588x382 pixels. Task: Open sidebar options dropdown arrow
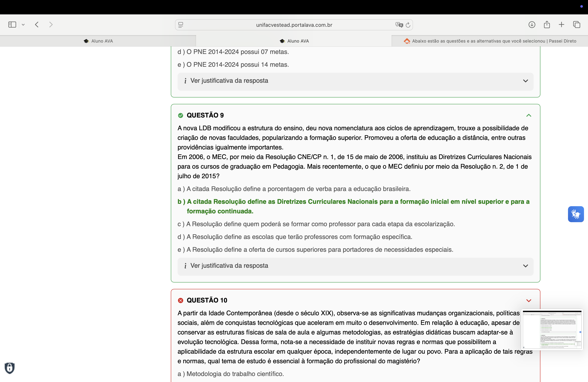point(23,25)
